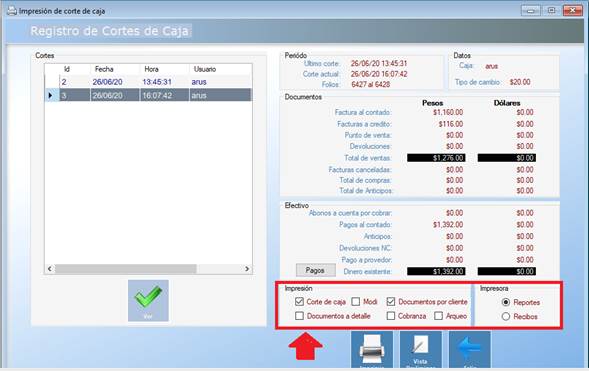This screenshot has height=371, width=589.
Task: Select corte row with Id 2
Action: [x=148, y=82]
